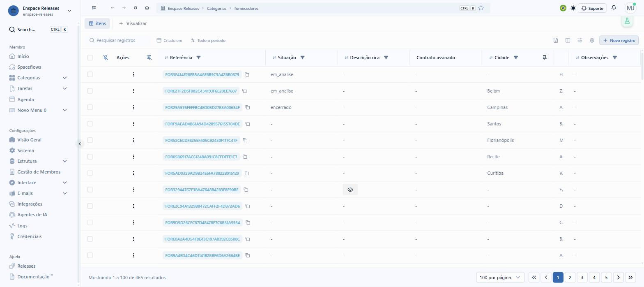Filter the Situação column

click(303, 58)
